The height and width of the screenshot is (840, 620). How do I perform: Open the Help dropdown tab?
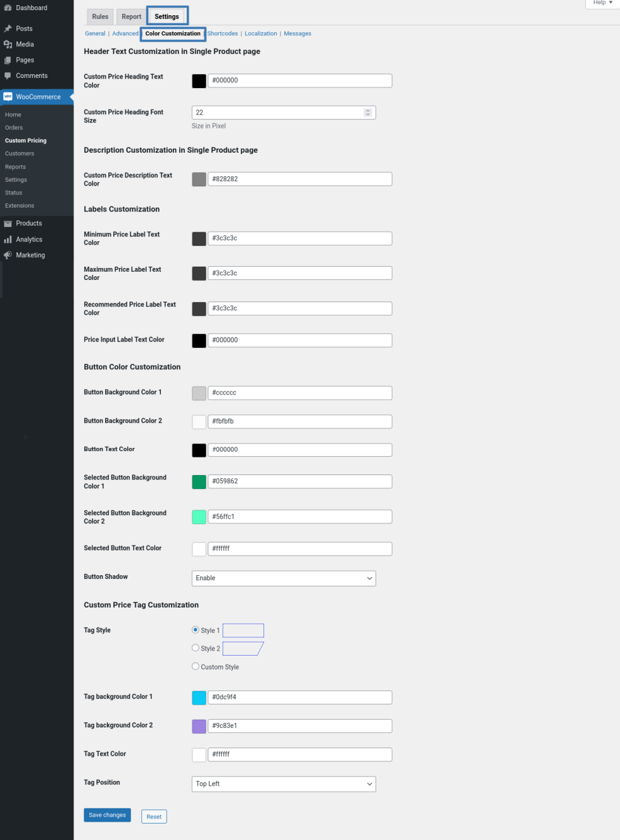tap(602, 3)
